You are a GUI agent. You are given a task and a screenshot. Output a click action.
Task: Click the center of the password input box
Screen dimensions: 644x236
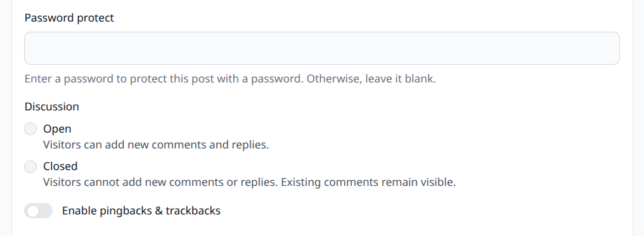[322, 48]
